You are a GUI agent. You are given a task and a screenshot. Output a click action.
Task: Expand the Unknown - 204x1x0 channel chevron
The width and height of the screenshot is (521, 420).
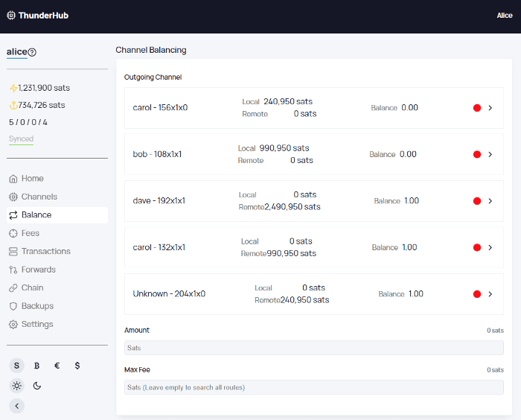(490, 294)
